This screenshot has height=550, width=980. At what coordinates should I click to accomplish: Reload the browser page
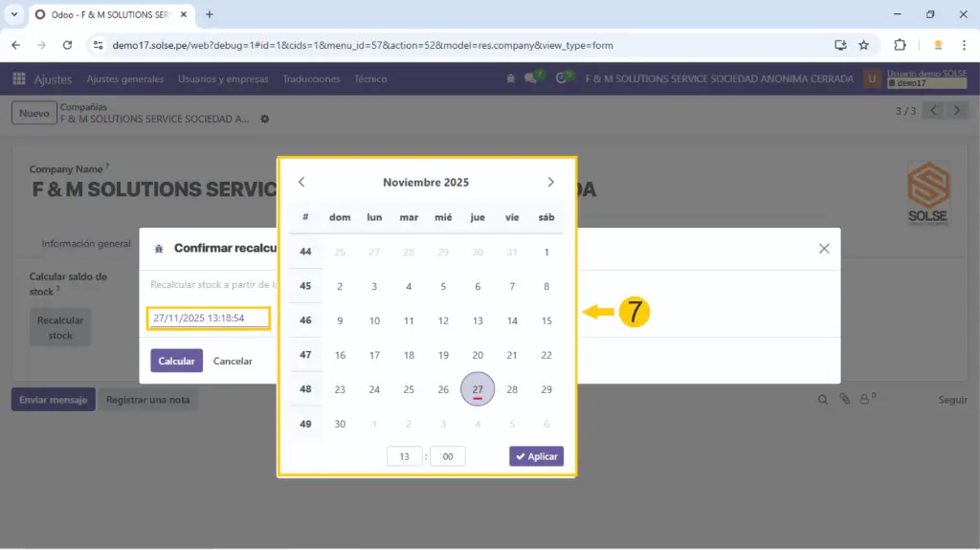(x=67, y=45)
